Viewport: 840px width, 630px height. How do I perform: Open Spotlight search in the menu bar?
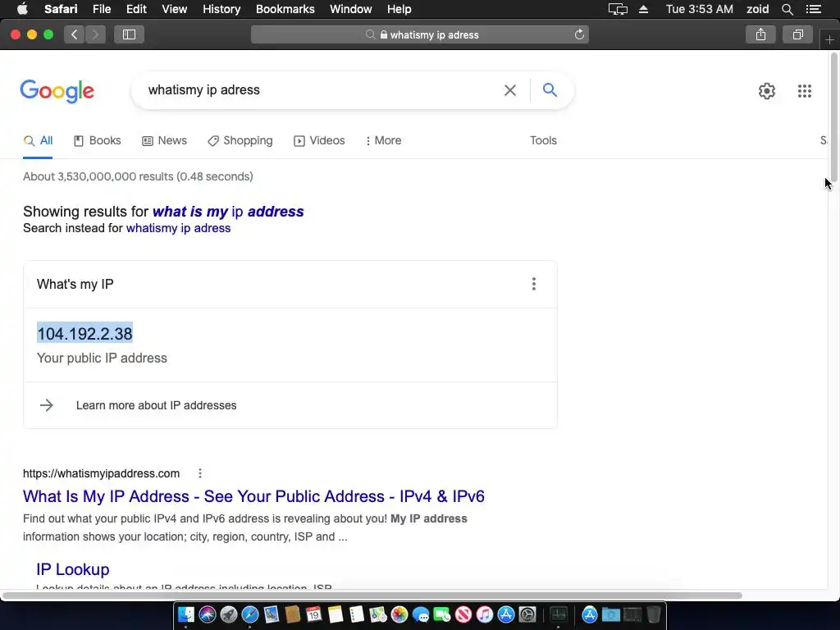[787, 9]
